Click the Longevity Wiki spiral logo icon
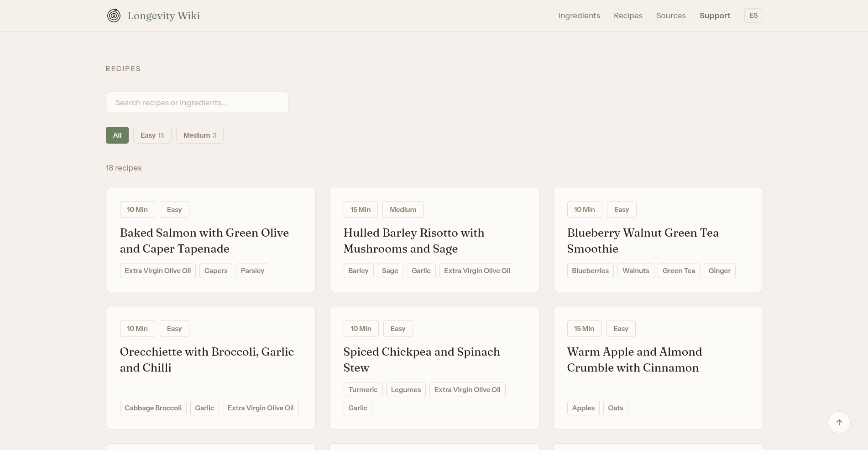This screenshot has width=868, height=450. click(x=114, y=16)
